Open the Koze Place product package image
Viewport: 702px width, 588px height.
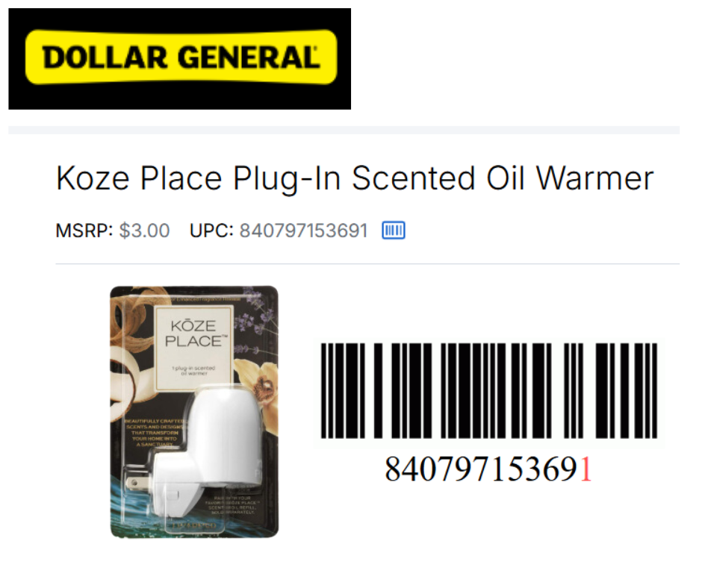194,412
